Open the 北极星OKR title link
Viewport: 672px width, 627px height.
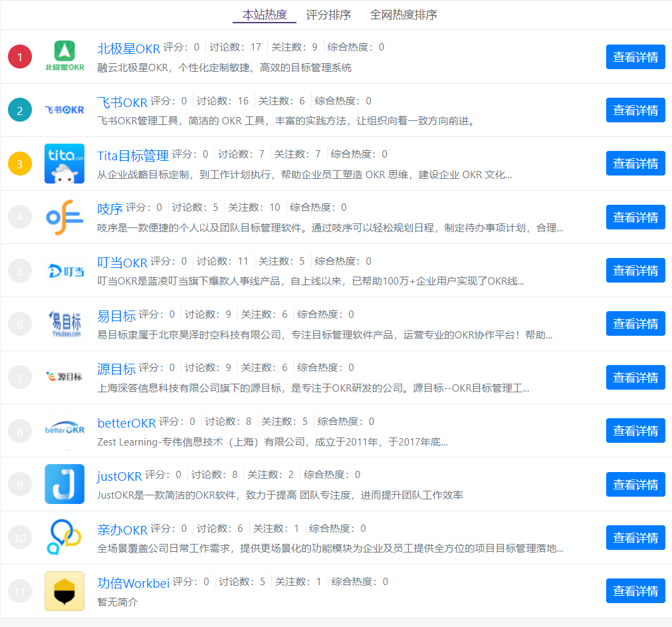[x=128, y=49]
